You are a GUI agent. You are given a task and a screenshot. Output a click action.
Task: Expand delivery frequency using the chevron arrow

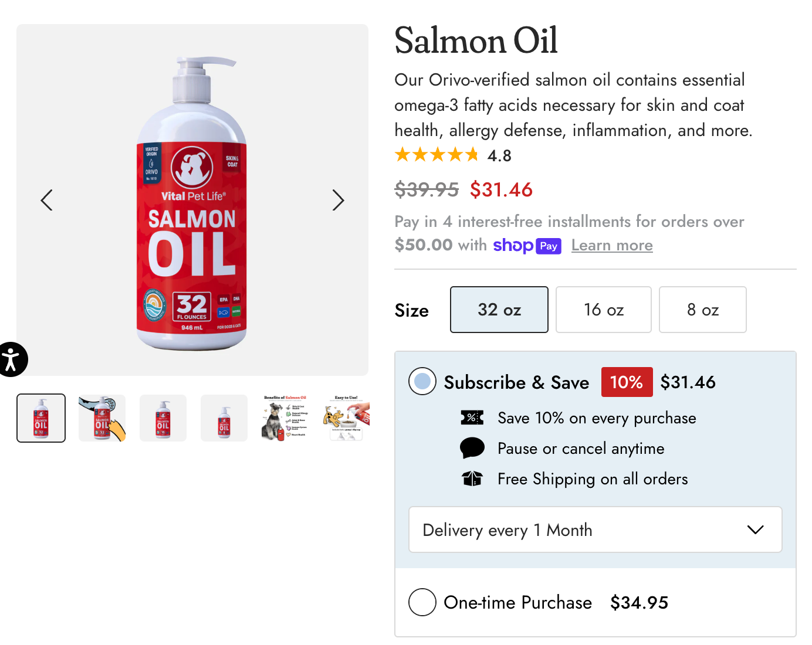coord(755,529)
